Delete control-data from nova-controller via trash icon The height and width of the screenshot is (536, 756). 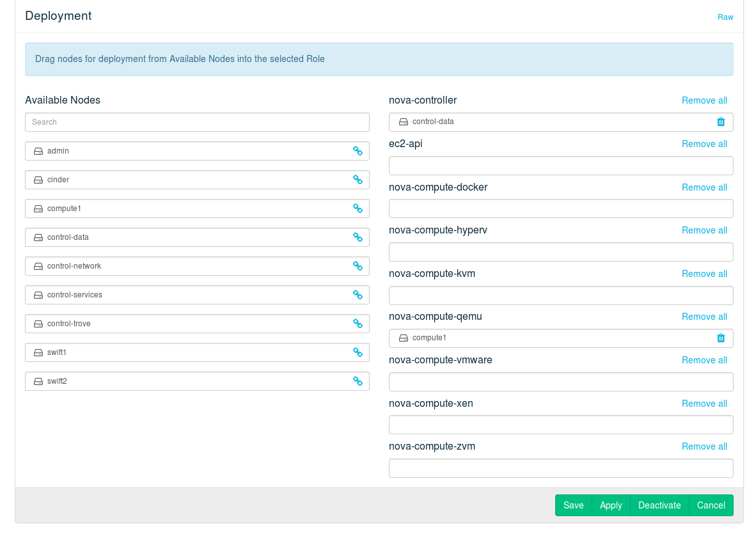click(721, 122)
